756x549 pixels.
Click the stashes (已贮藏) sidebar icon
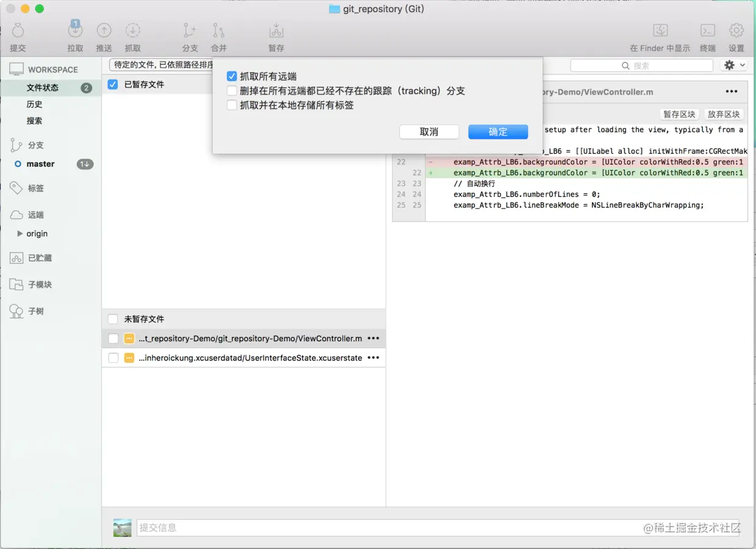16,258
